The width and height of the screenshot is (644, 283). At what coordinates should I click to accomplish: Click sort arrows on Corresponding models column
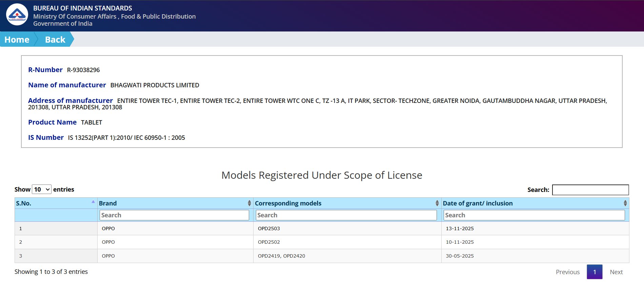[437, 203]
